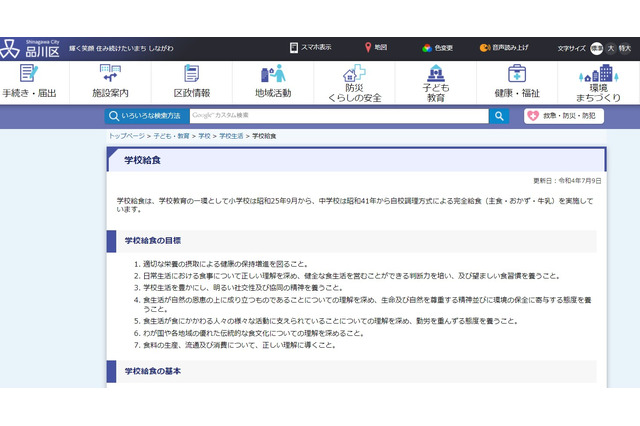This screenshot has width=640, height=426.
Task: Click the multicolor palette icon
Action: [427, 48]
